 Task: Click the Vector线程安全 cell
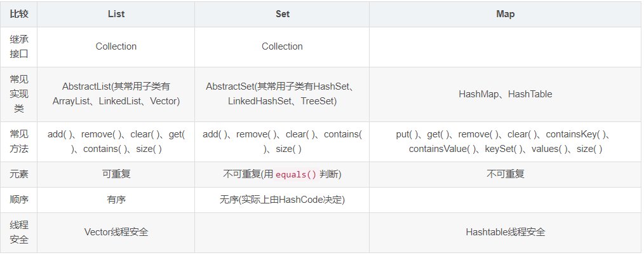(116, 232)
